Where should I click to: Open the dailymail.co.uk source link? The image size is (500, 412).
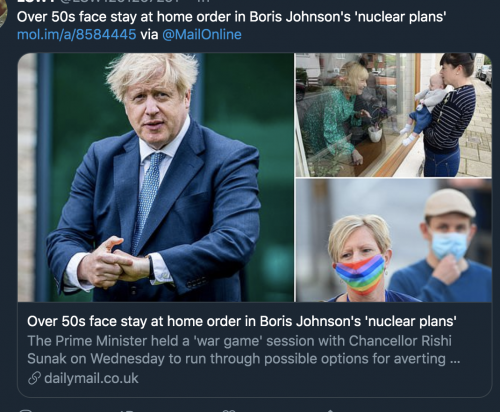point(91,378)
